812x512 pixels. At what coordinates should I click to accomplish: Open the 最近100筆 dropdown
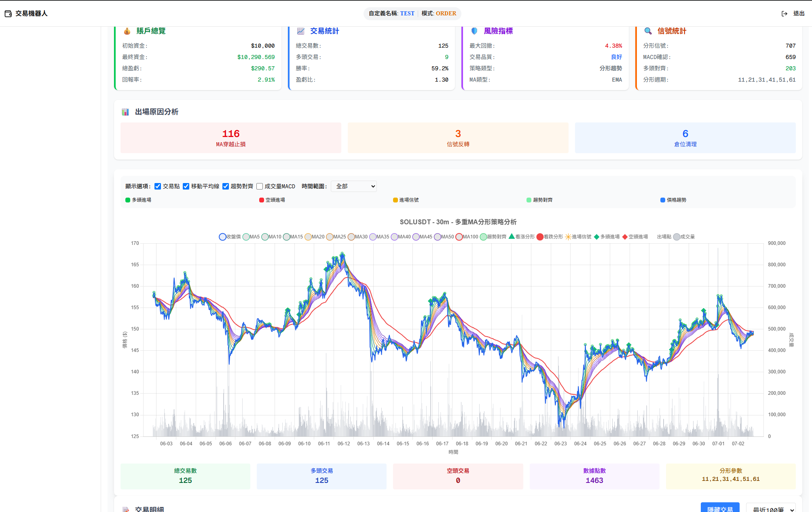[771, 508]
